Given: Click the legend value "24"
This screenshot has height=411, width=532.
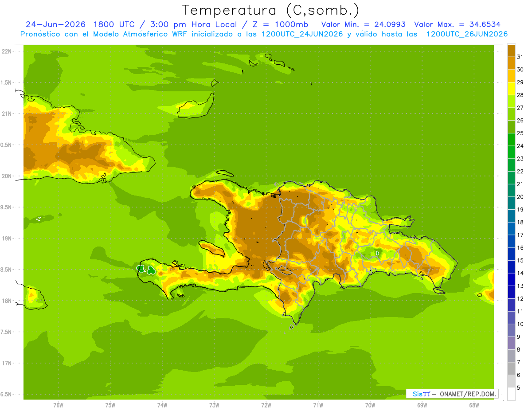Looking at the screenshot, I should [x=520, y=145].
